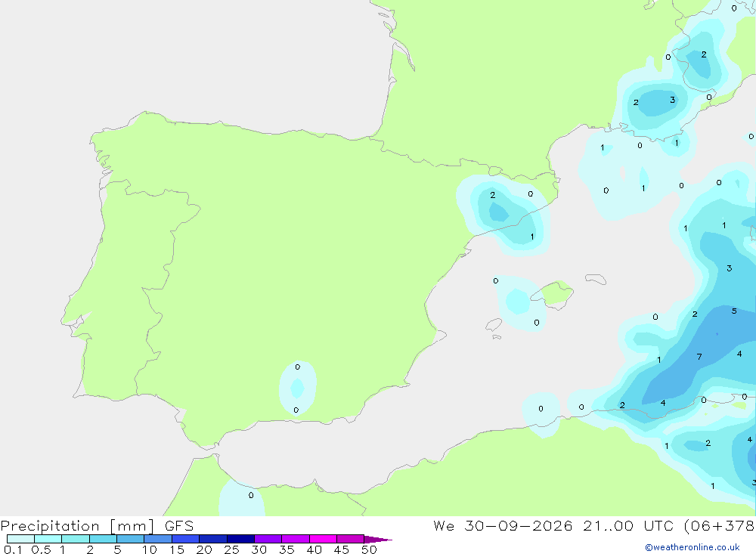Viewport: 756px width, 554px height.
Task: Click the '50' label on legend scale
Action: pyautogui.click(x=369, y=549)
